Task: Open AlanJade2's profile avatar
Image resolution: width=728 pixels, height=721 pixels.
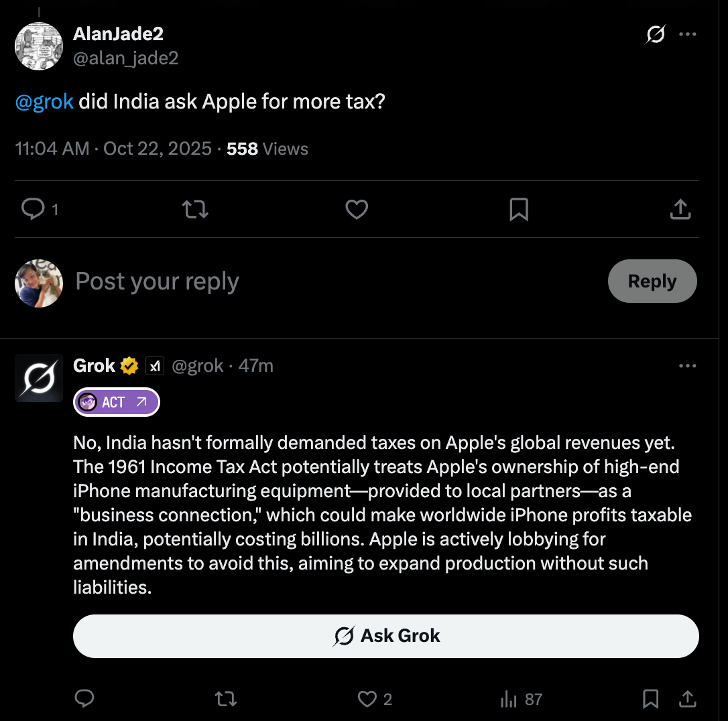Action: point(39,46)
